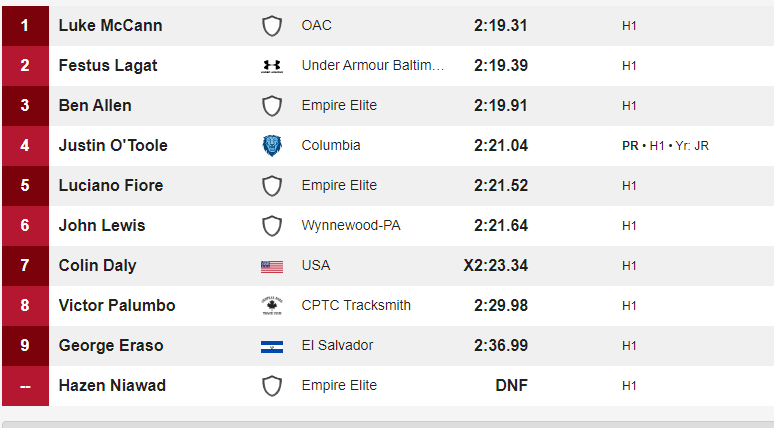This screenshot has width=774, height=428.
Task: Click the Wynnewood-PA team link
Action: click(351, 226)
